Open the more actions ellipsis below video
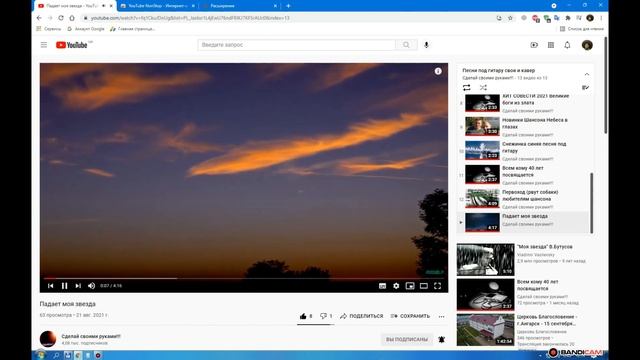The height and width of the screenshot is (360, 640). (x=441, y=316)
